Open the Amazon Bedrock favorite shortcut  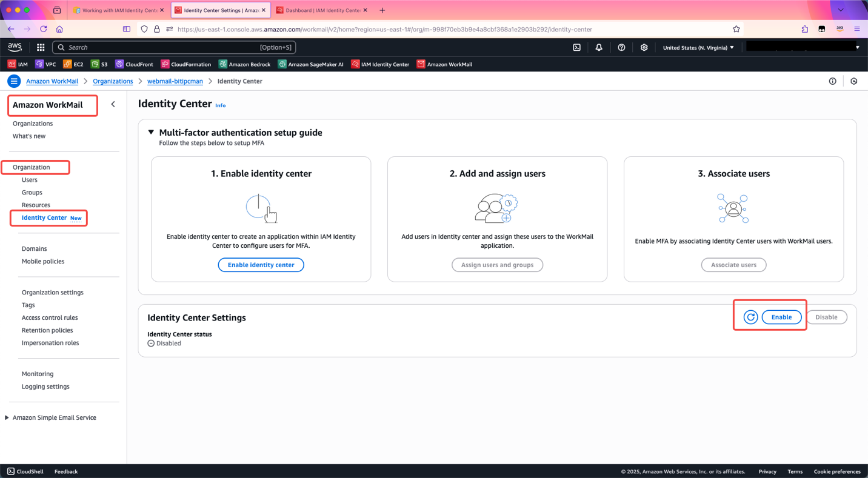[x=244, y=64]
